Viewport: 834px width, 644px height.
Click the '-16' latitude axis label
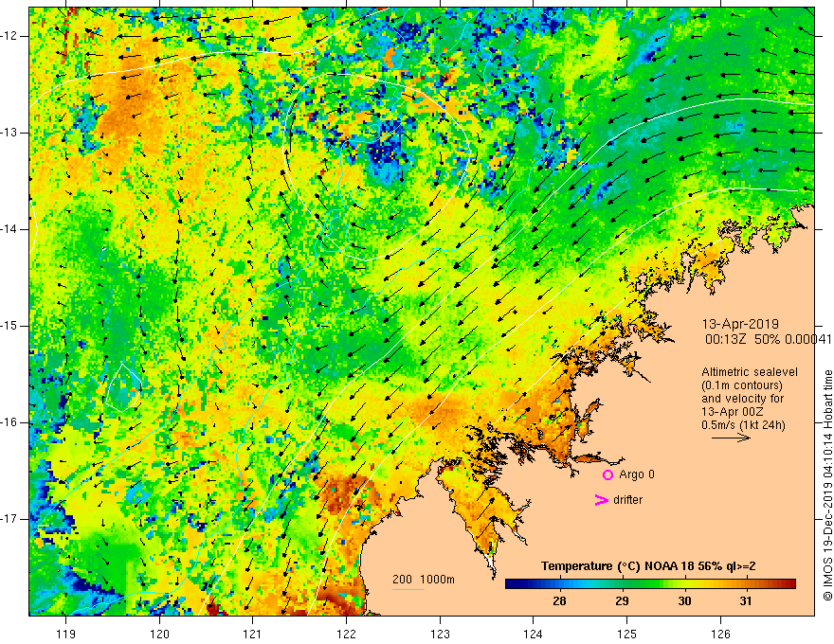coord(9,421)
